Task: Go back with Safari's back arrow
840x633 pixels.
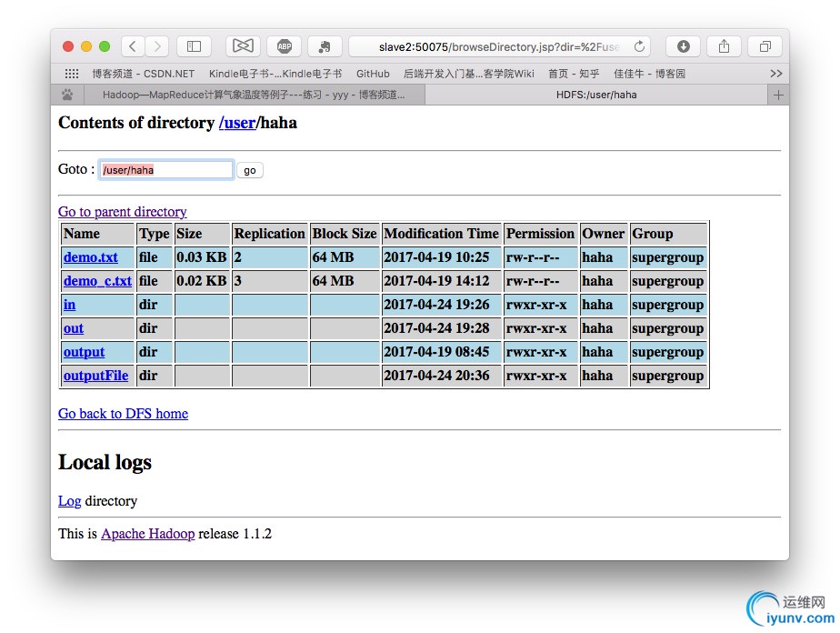Action: click(x=133, y=46)
